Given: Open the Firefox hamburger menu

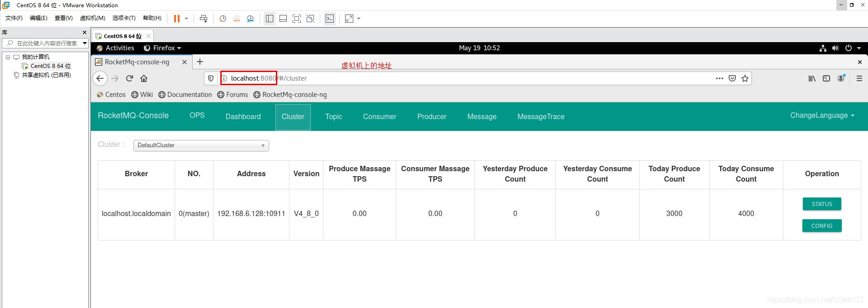Looking at the screenshot, I should click(859, 78).
